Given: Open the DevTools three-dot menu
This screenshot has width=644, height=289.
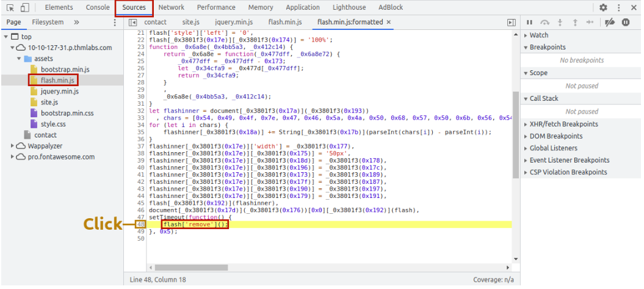Looking at the screenshot, I should (619, 7).
